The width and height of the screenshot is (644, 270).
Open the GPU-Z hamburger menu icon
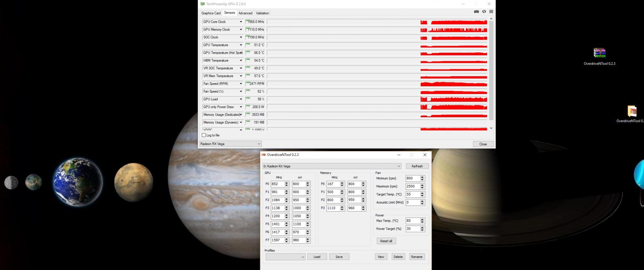[x=491, y=11]
